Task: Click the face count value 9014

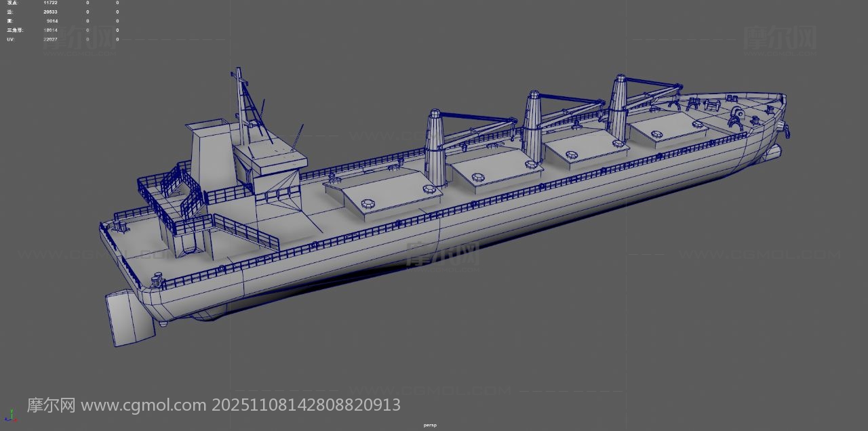Action: click(x=52, y=21)
